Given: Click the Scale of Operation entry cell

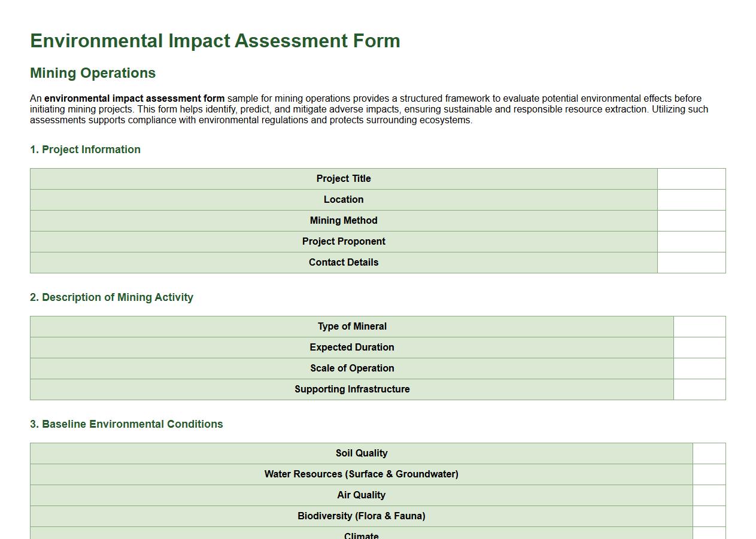Looking at the screenshot, I should 699,368.
